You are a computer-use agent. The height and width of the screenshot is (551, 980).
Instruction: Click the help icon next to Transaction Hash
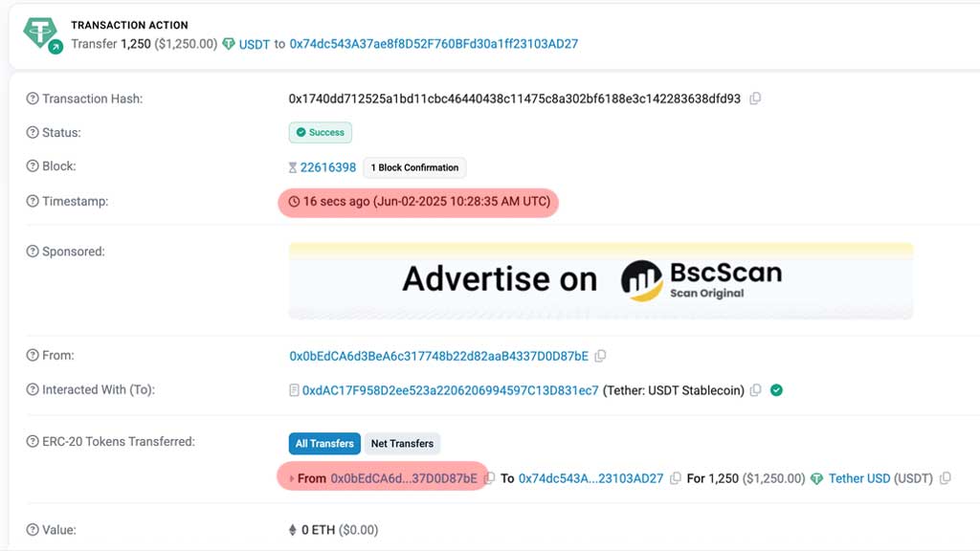coord(33,99)
